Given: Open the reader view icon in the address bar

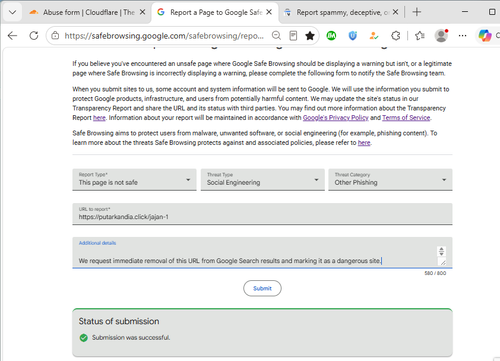Looking at the screenshot, I should [x=293, y=35].
